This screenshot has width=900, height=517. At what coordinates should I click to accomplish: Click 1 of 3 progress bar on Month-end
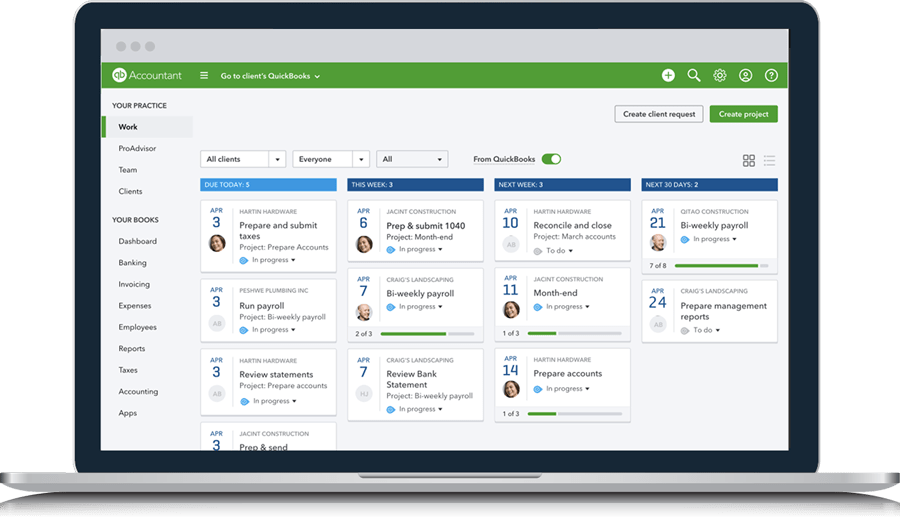[x=574, y=333]
